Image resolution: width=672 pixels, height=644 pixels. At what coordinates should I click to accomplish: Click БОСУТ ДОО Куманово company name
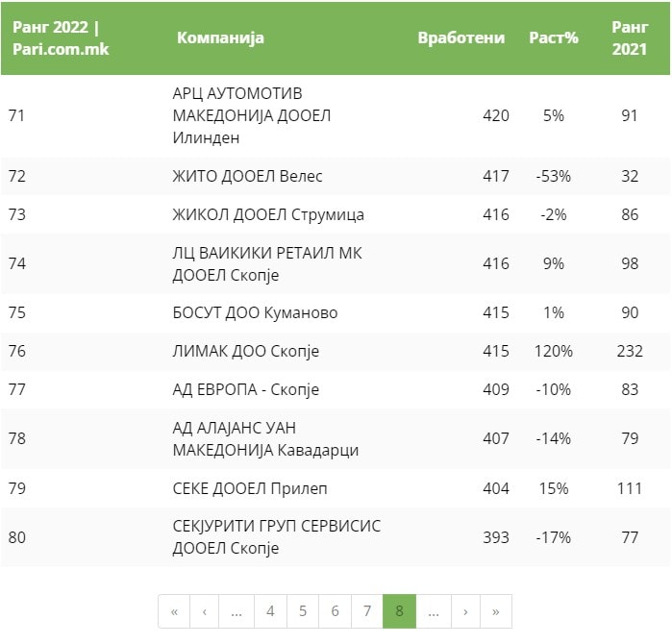coord(255,313)
